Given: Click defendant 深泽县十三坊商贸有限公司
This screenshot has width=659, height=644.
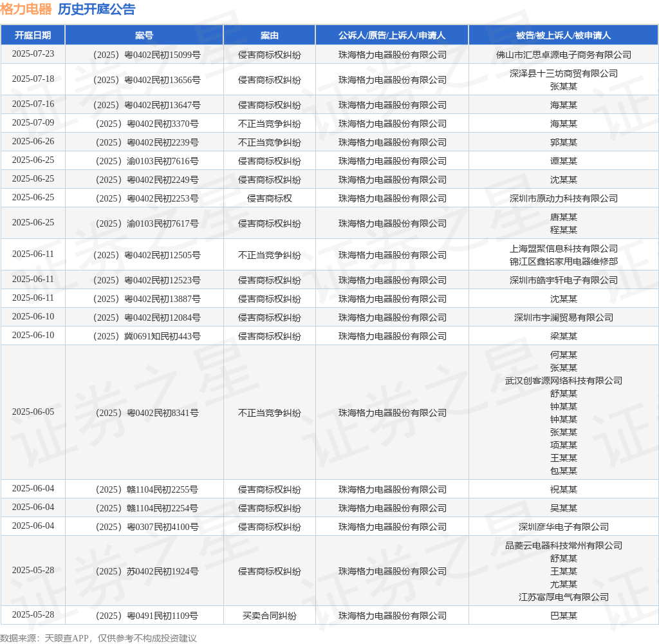Looking at the screenshot, I should [x=564, y=73].
